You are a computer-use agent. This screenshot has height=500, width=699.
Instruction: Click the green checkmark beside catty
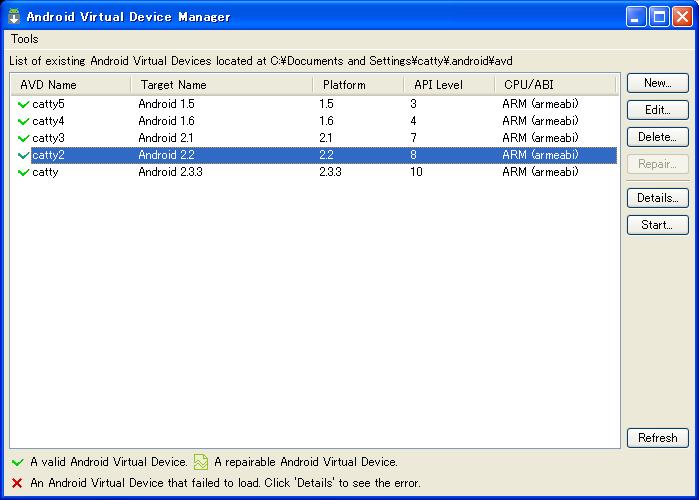(23, 172)
